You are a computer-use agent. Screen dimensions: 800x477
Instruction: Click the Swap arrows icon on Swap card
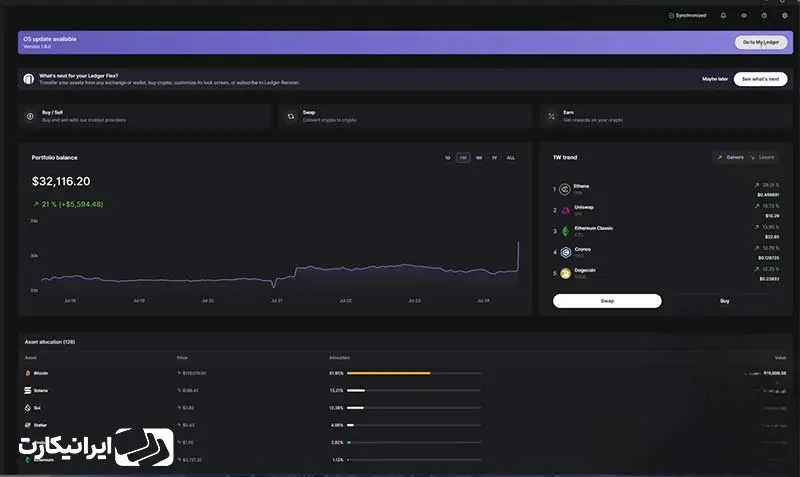point(291,116)
